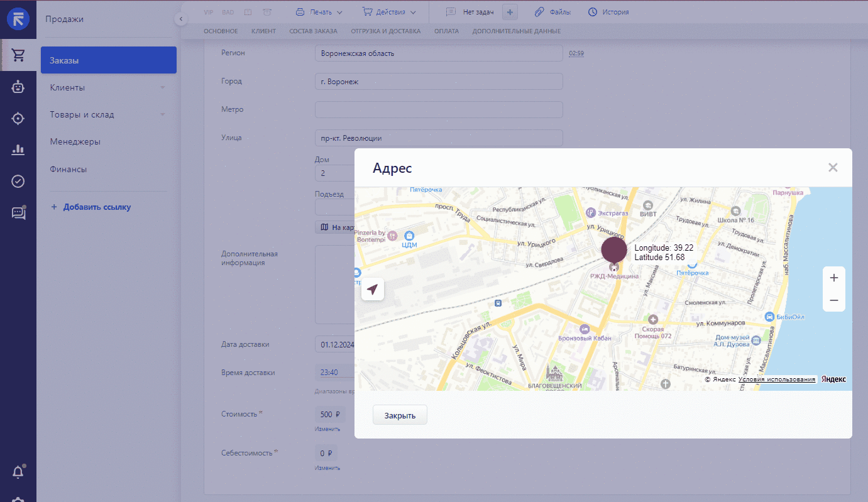Go to ОТГРУЗКА И ДОСТАВКА section tab
This screenshot has height=502, width=868.
pos(386,31)
